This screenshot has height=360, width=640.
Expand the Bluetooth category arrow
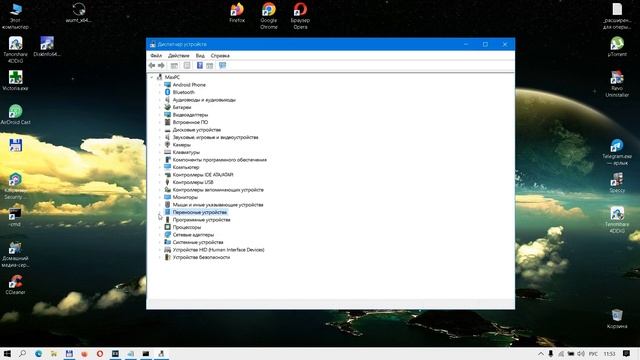coord(160,92)
